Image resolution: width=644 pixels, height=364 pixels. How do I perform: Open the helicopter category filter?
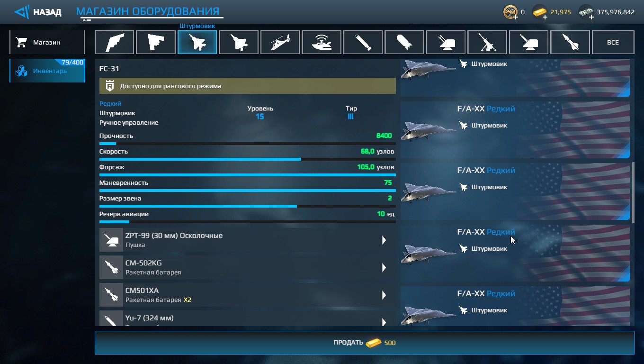click(280, 42)
